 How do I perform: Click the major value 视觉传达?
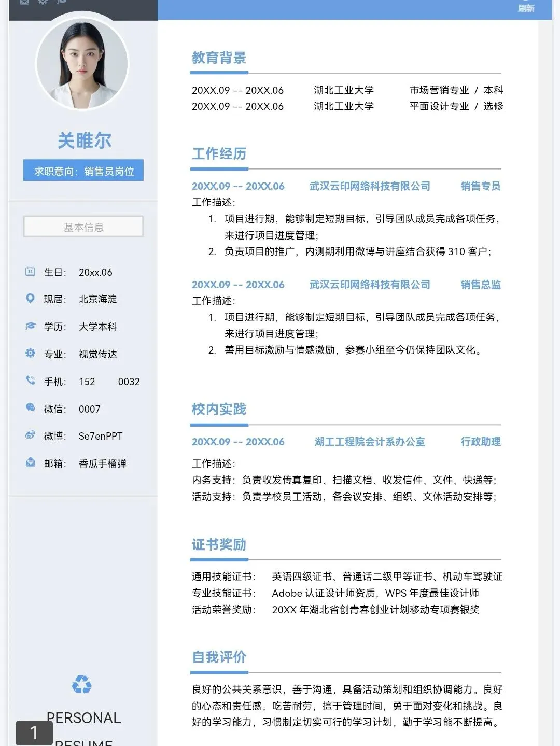pos(98,354)
